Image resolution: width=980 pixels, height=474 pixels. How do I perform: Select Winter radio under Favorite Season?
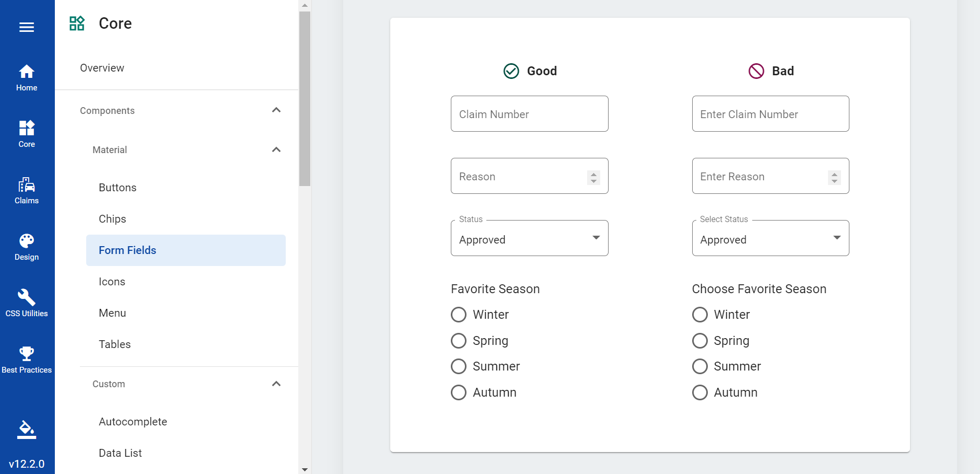point(459,315)
